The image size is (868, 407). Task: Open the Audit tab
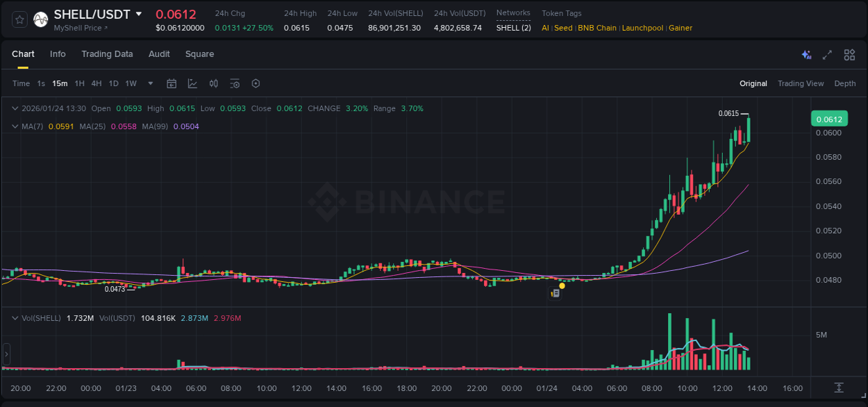pos(159,54)
